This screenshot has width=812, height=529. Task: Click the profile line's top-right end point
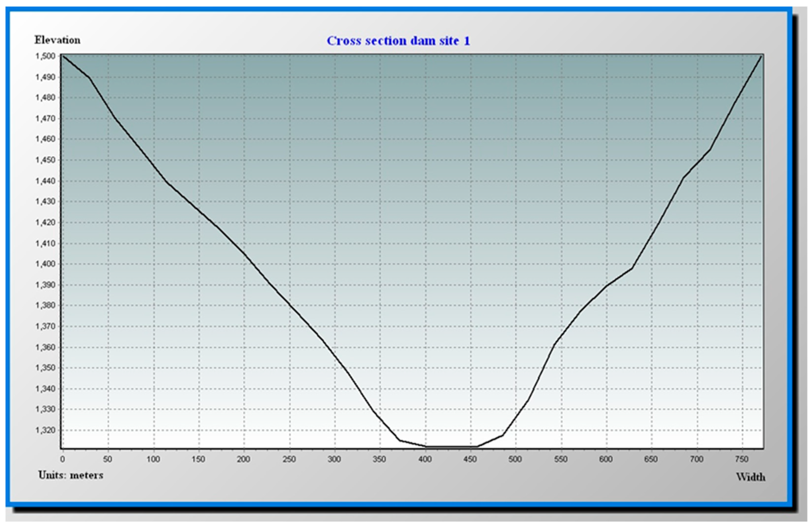pos(761,56)
